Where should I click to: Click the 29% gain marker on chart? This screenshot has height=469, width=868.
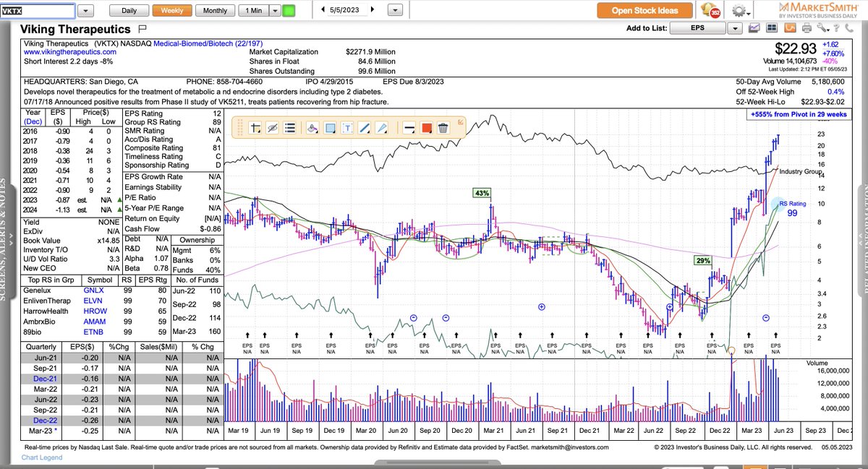[703, 260]
